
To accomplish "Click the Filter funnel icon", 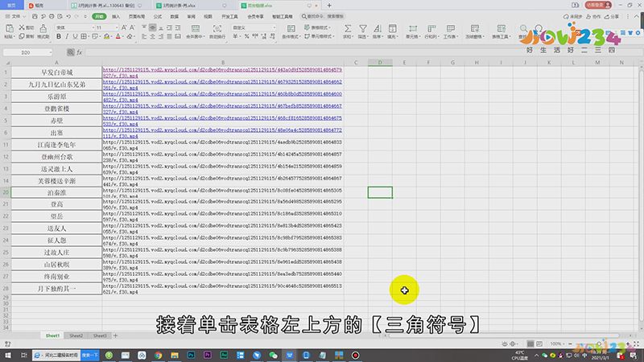I will pos(363,29).
